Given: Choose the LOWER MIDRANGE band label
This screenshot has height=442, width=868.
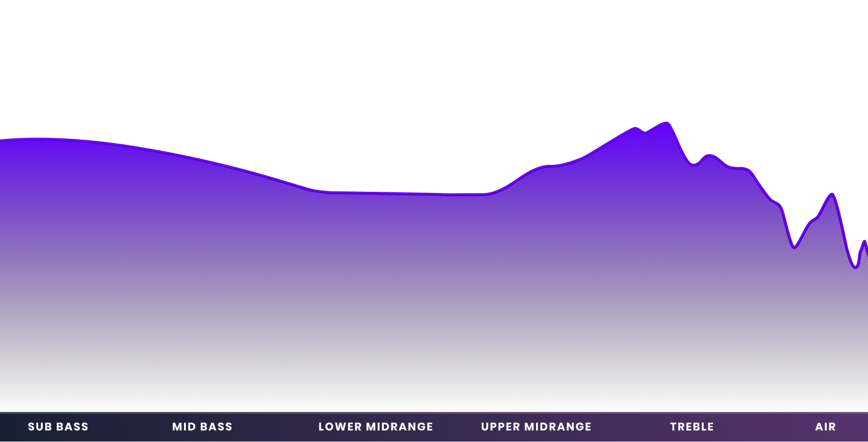Looking at the screenshot, I should [376, 427].
